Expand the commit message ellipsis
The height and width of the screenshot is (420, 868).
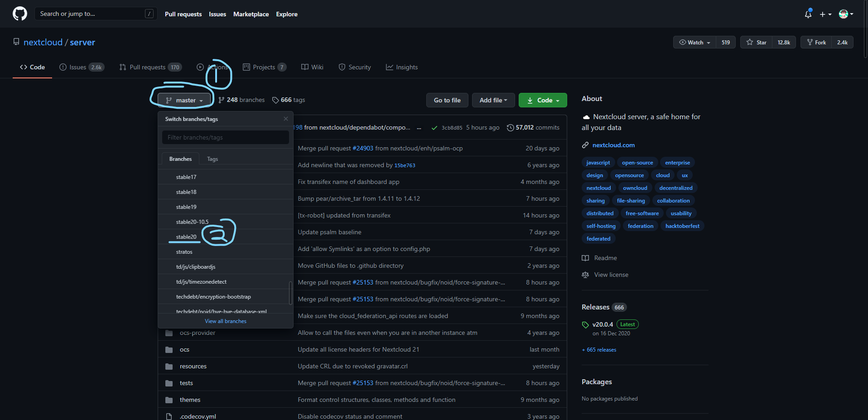point(419,128)
